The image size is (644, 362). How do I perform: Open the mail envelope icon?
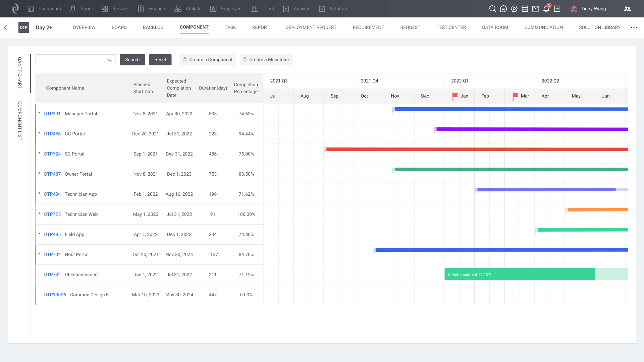tap(536, 9)
